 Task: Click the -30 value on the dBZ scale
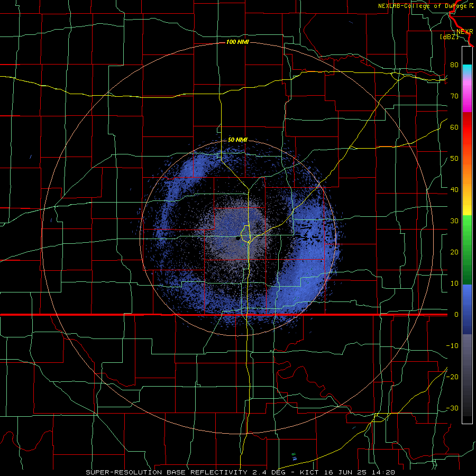pos(452,408)
